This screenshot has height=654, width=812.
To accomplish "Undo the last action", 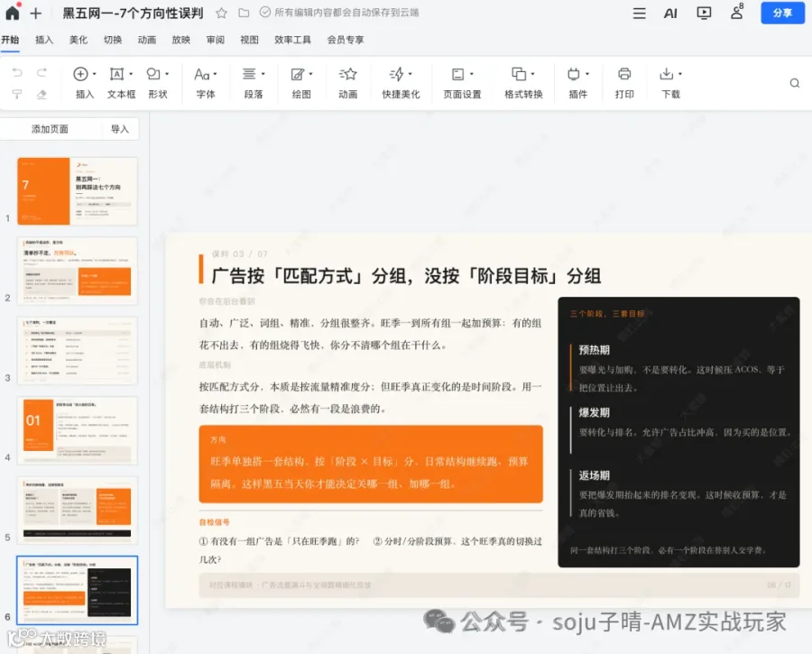I will click(x=17, y=72).
